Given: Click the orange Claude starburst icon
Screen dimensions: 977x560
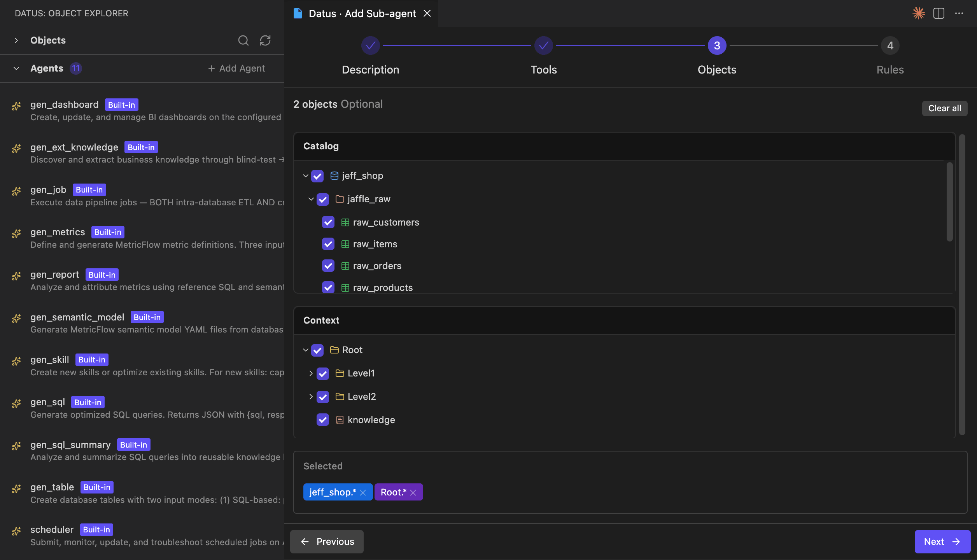Looking at the screenshot, I should coord(918,13).
